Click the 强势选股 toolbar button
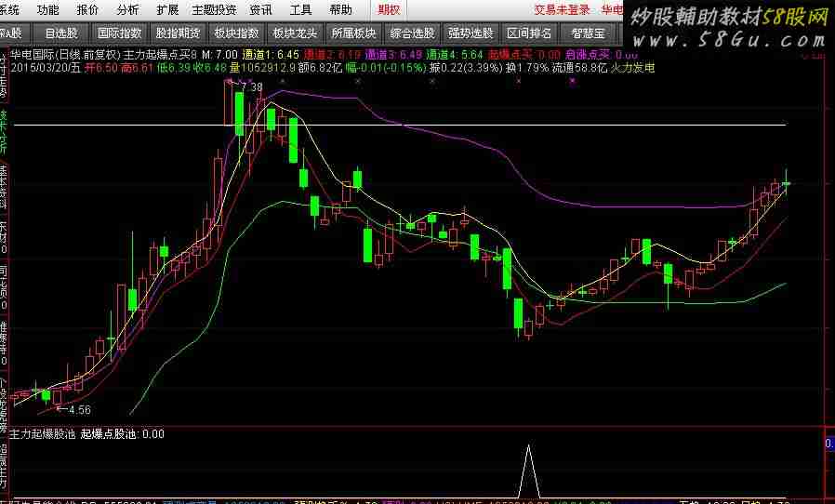This screenshot has height=504, width=835. [471, 33]
